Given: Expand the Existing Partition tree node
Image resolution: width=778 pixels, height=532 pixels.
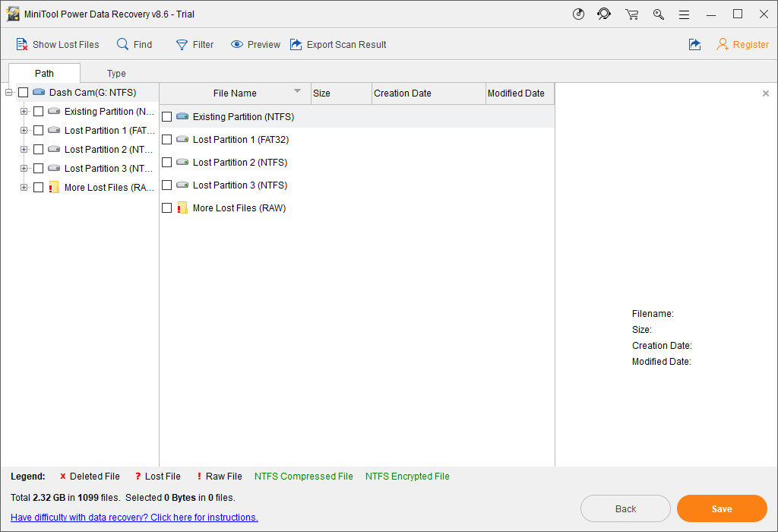Looking at the screenshot, I should pos(24,112).
